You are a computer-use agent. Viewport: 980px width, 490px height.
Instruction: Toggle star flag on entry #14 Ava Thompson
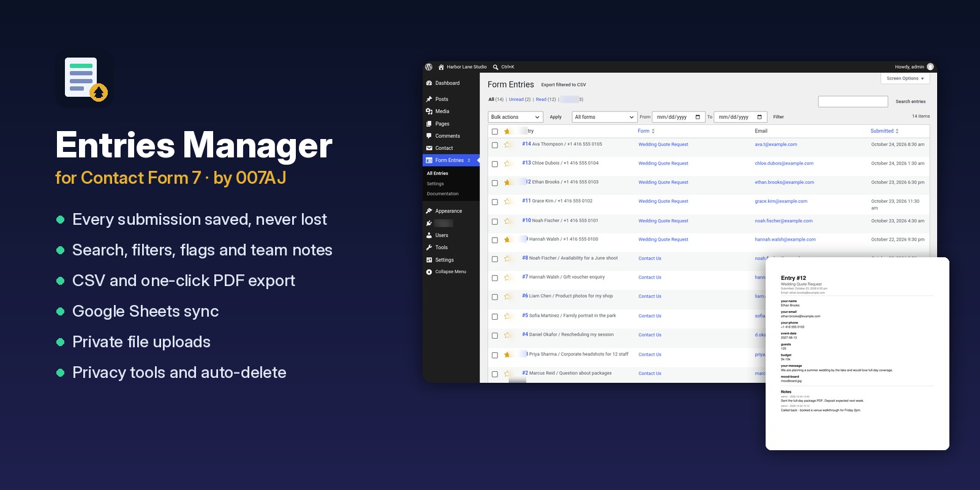tap(507, 145)
